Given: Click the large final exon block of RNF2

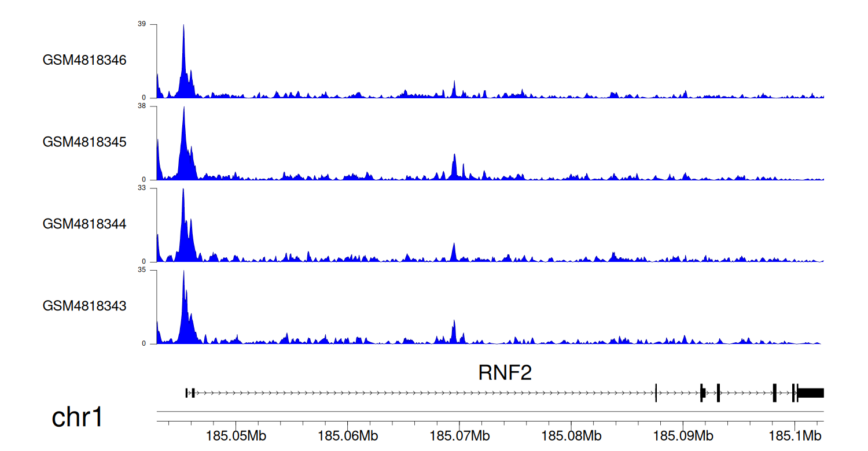Looking at the screenshot, I should click(810, 393).
